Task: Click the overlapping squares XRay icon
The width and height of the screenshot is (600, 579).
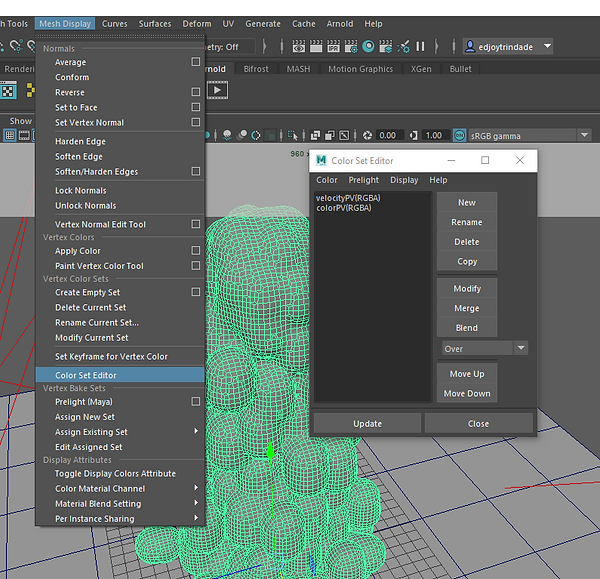Action: point(315,135)
